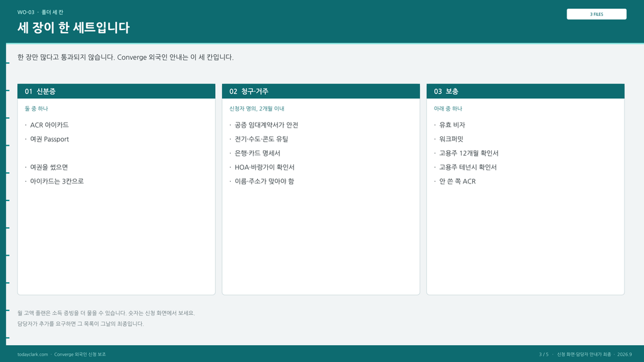Viewport: 644px width, 362px height.
Task: Click the 워크퍼밋 list item
Action: point(451,139)
